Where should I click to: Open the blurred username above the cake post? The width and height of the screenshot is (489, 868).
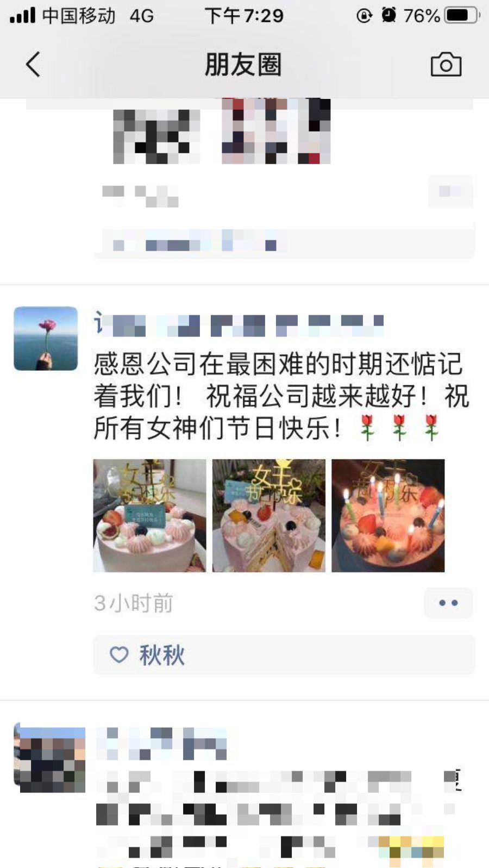tap(239, 324)
